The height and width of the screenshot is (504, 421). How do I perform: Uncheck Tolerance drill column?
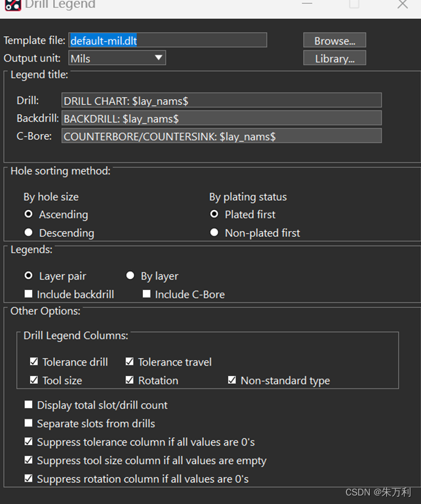pos(34,362)
